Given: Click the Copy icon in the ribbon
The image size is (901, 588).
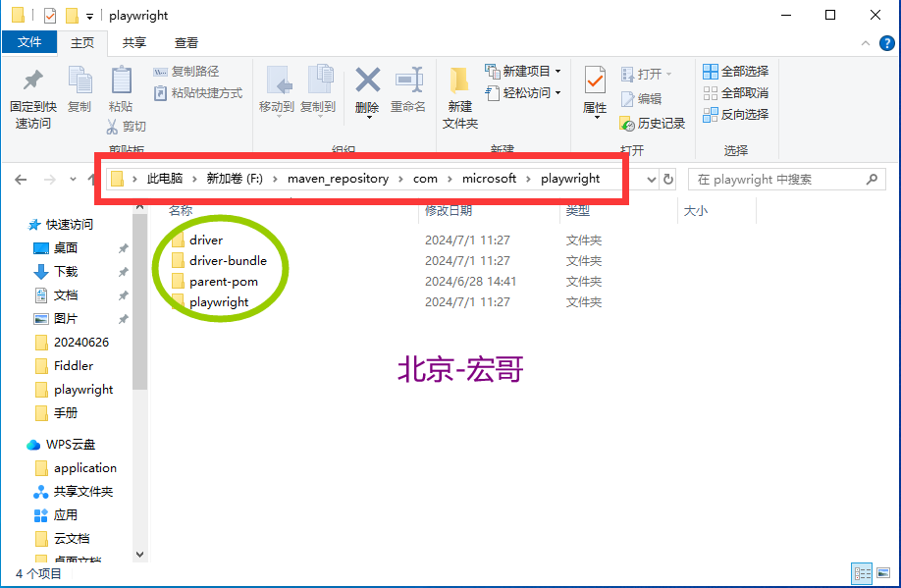Looking at the screenshot, I should 79,80.
